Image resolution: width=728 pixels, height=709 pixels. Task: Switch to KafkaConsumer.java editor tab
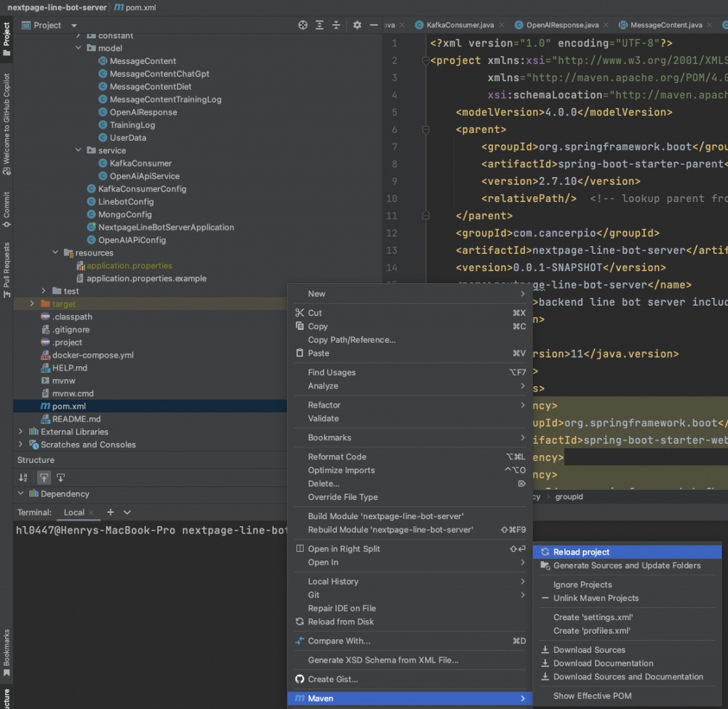tap(460, 25)
